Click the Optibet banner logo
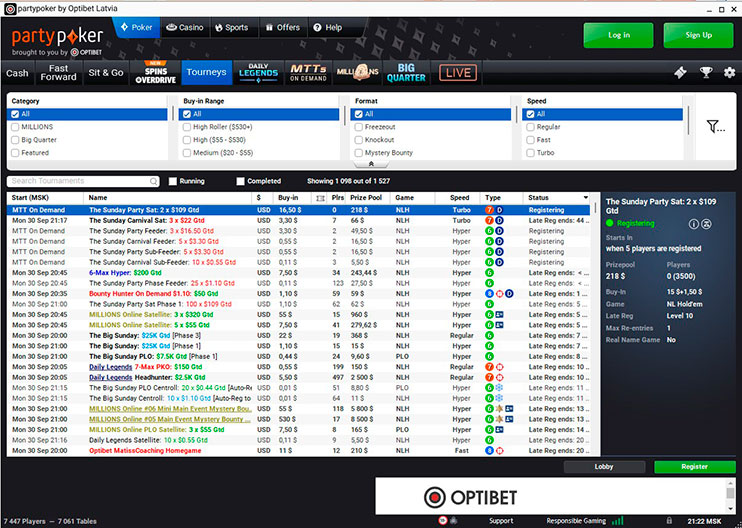Image resolution: width=742 pixels, height=528 pixels. tap(470, 497)
